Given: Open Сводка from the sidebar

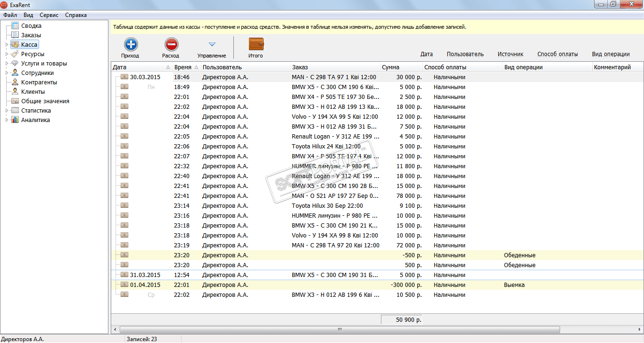Looking at the screenshot, I should 31,26.
